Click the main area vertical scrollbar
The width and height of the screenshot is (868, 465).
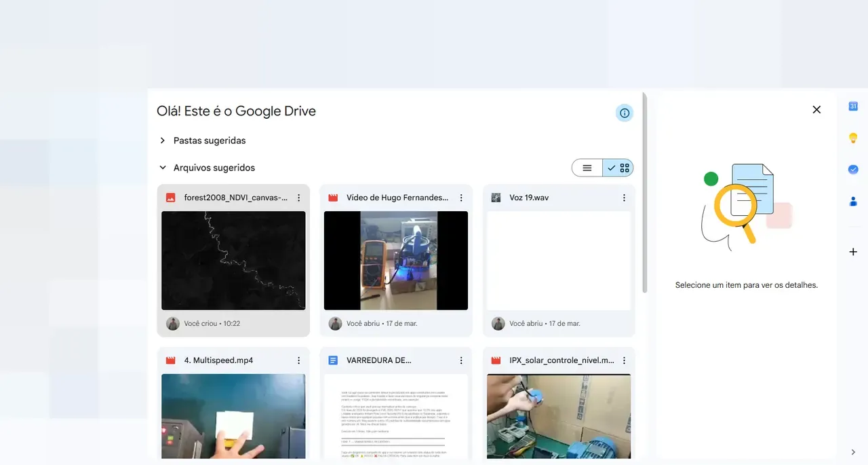(x=645, y=193)
